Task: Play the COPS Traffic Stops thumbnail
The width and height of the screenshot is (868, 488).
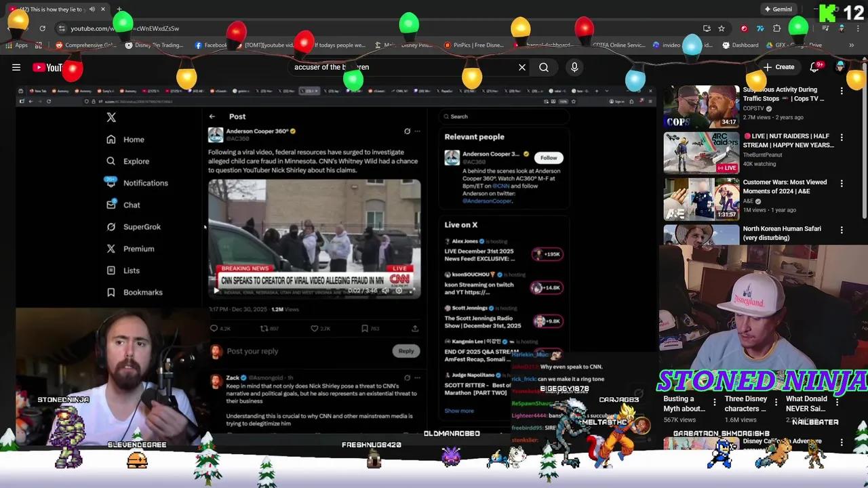Action: point(701,106)
